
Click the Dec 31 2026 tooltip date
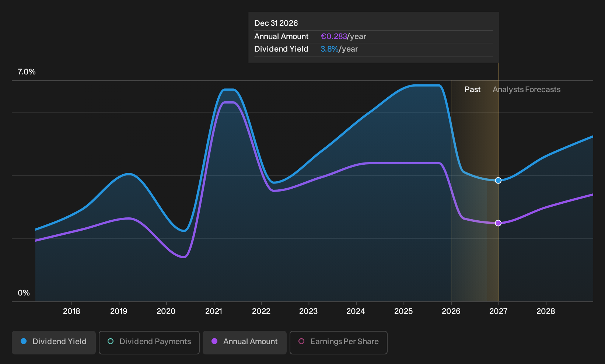click(x=276, y=23)
